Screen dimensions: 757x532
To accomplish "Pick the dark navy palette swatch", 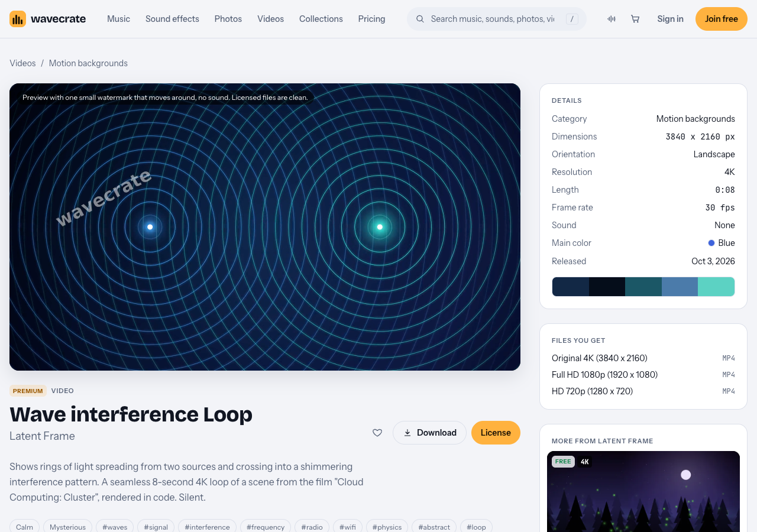I will pos(571,287).
